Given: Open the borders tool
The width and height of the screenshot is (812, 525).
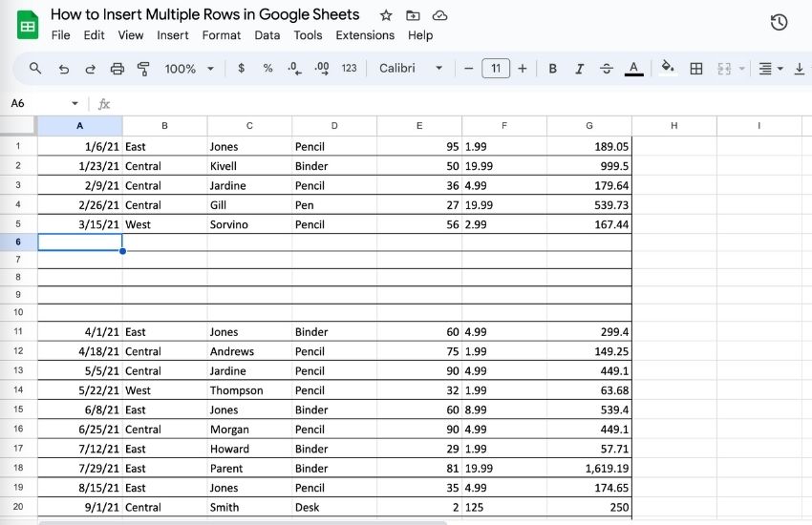Looking at the screenshot, I should [x=696, y=69].
